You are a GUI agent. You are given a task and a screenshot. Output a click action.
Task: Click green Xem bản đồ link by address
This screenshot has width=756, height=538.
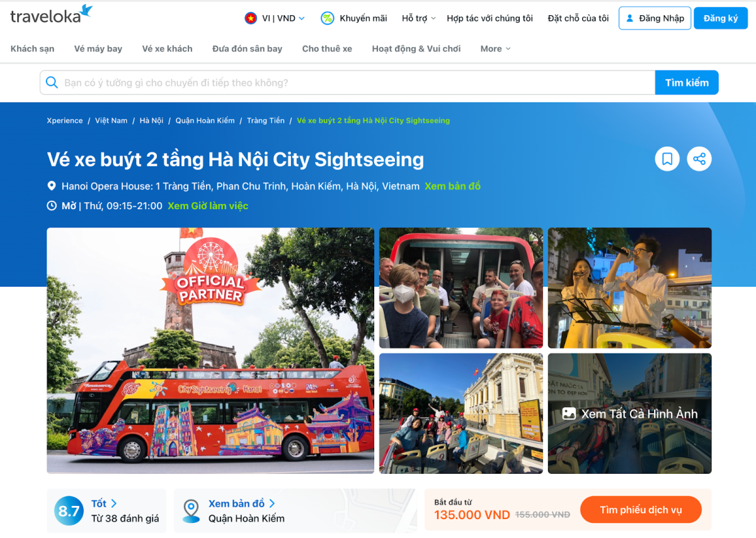pos(452,186)
